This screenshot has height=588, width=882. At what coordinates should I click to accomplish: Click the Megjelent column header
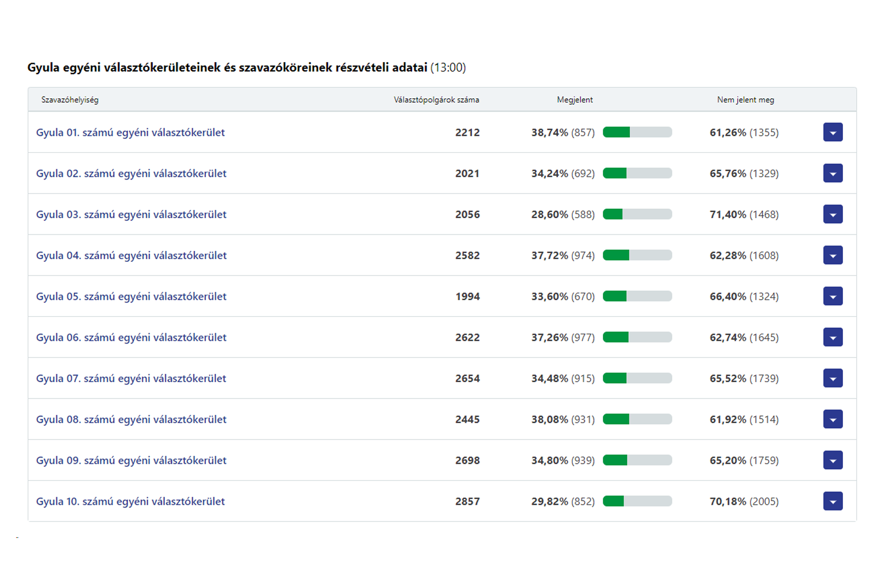[x=575, y=100]
